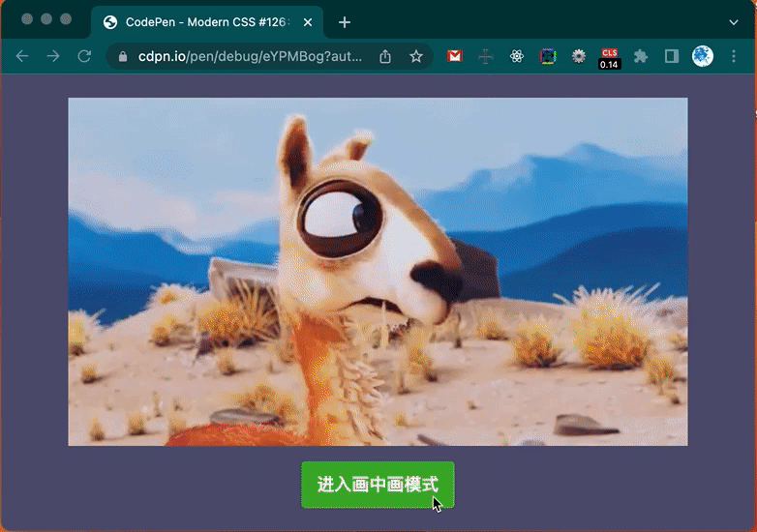This screenshot has height=532, width=757.
Task: Click the forward navigation arrow
Action: point(53,56)
